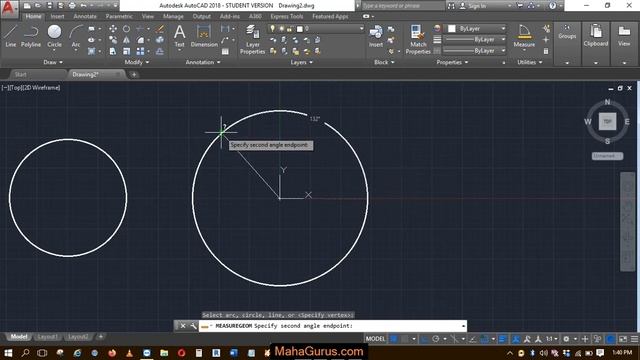Click the keyword search field
The image size is (640, 360).
(402, 6)
